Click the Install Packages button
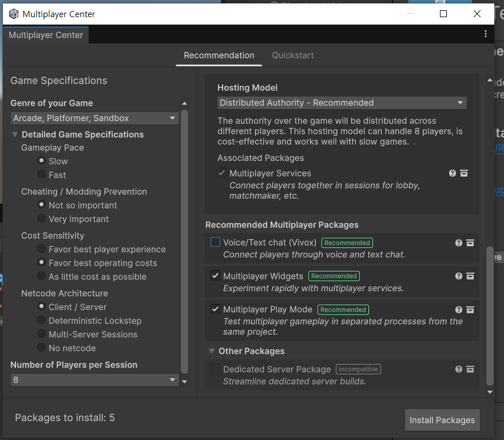504x440 pixels. pyautogui.click(x=442, y=420)
